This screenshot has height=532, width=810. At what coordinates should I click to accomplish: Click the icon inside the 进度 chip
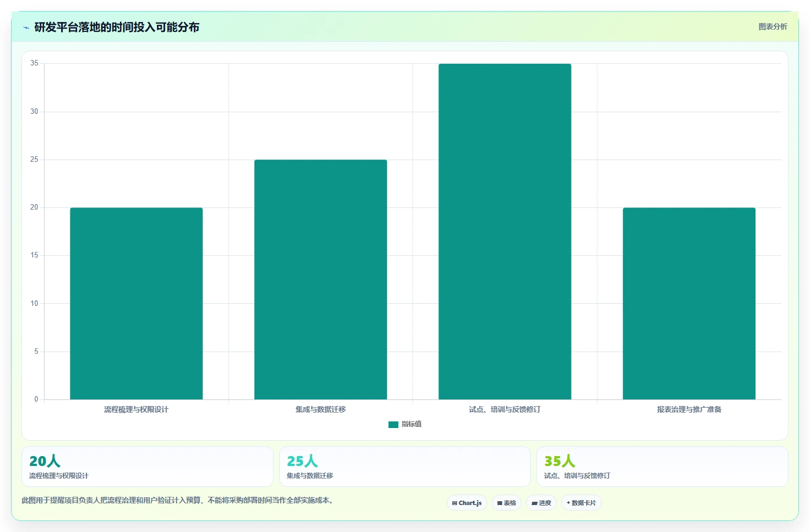tap(534, 503)
